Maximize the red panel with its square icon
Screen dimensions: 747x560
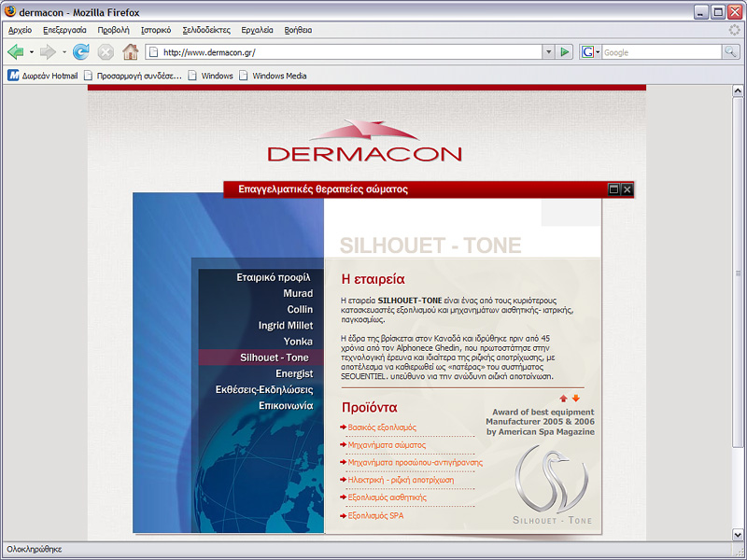(614, 189)
